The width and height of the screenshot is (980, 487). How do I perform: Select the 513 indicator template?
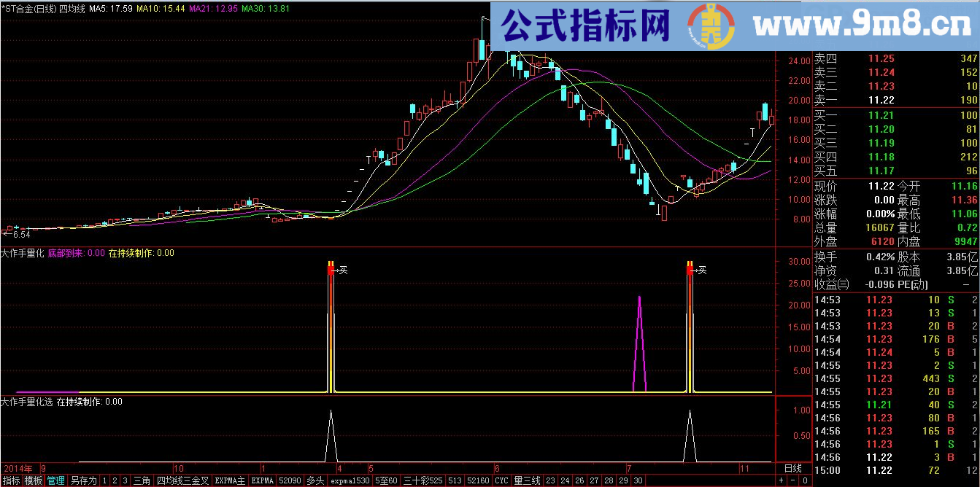tap(455, 481)
